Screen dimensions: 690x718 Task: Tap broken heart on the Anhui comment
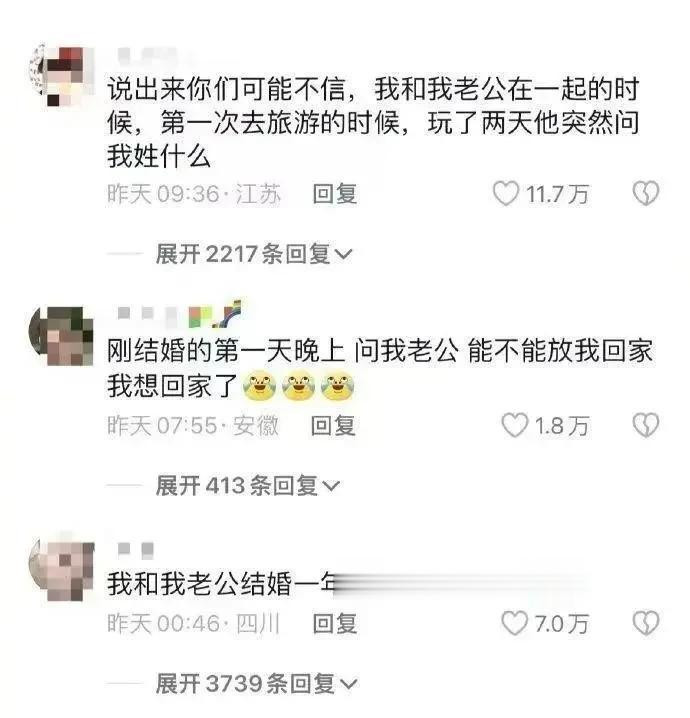(x=646, y=425)
